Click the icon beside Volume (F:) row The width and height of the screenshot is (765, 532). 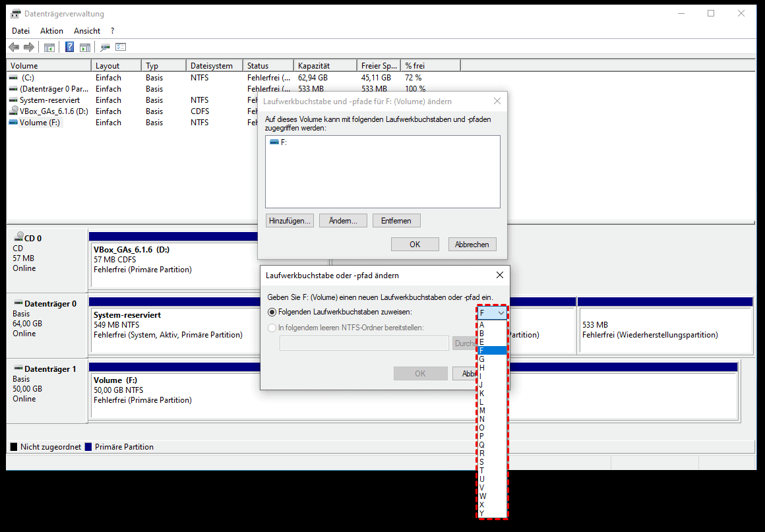[14, 123]
